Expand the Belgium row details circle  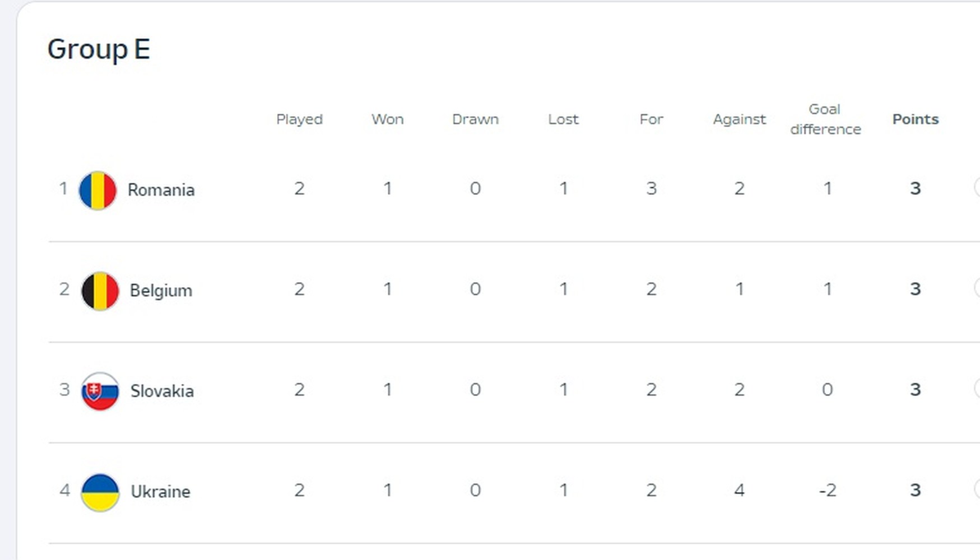[x=977, y=288]
